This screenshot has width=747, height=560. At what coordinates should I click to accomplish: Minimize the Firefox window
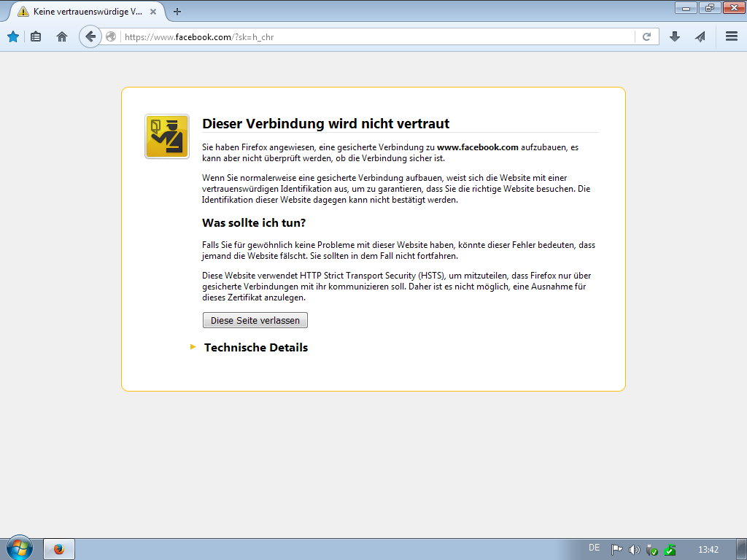tap(686, 7)
